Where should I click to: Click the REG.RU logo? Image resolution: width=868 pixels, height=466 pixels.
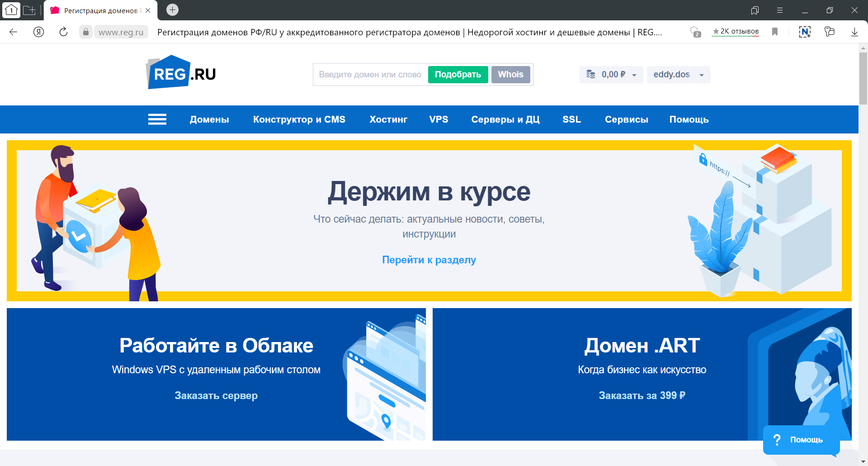point(181,73)
